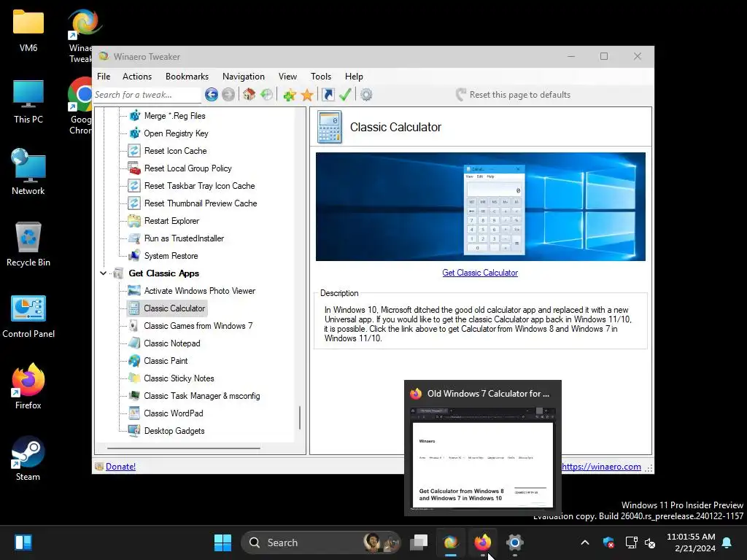Open settings gear icon in Winaero toolbar
747x560 pixels.
(366, 95)
